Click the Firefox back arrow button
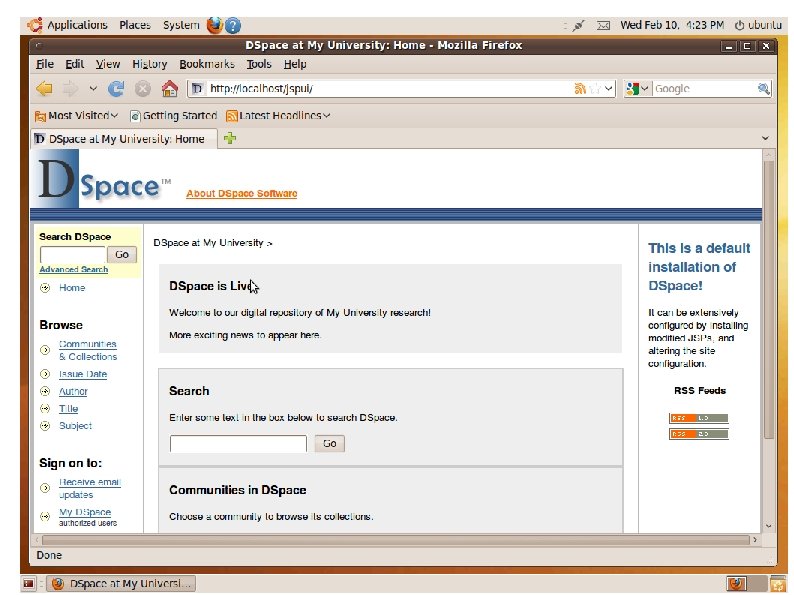Image resolution: width=794 pixels, height=595 pixels. pos(45,89)
